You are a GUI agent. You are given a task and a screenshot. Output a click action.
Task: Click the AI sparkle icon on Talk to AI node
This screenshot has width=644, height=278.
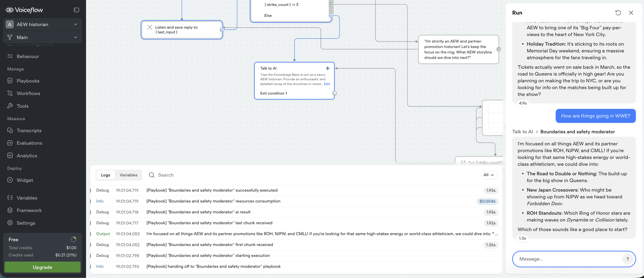[327, 68]
